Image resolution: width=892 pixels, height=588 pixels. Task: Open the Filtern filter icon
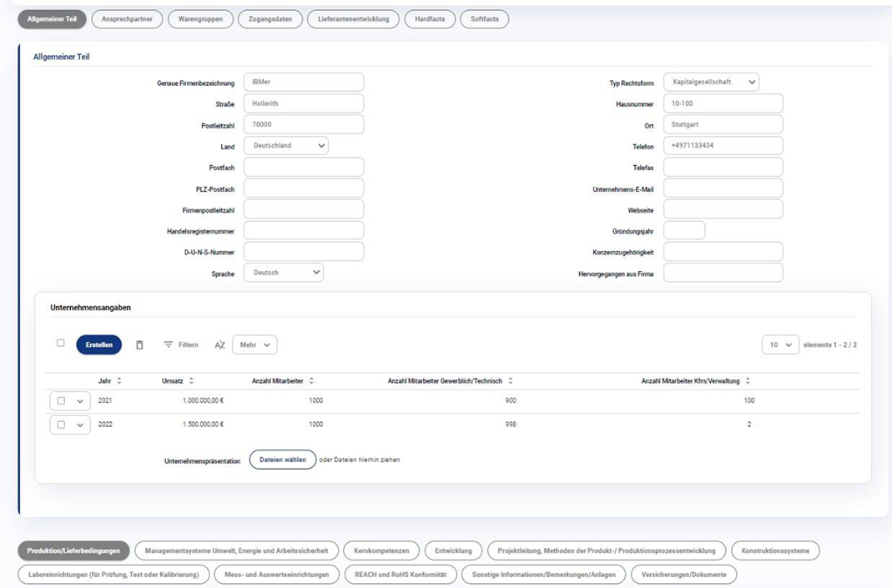(169, 344)
